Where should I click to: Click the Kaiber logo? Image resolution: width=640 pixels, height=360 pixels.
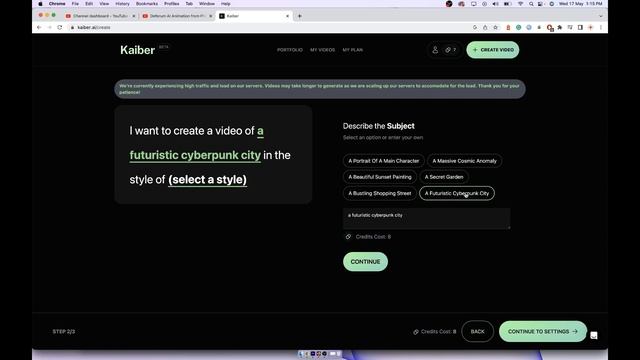click(138, 50)
